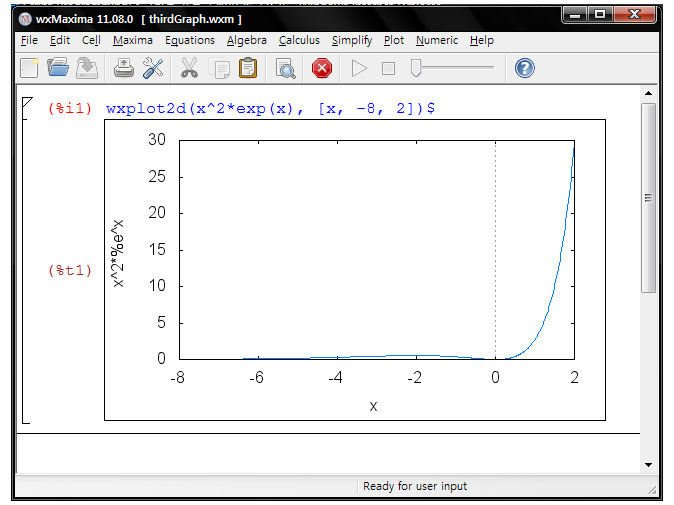This screenshot has width=674, height=505.
Task: Collapse the cell using its bracket triangle
Action: click(x=27, y=103)
